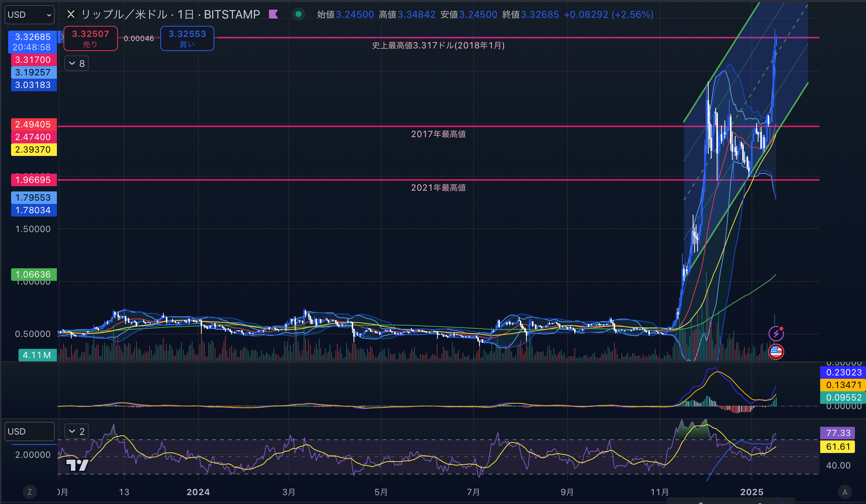Click the 高値3.34842 high value
The height and width of the screenshot is (504, 866).
[x=408, y=14]
